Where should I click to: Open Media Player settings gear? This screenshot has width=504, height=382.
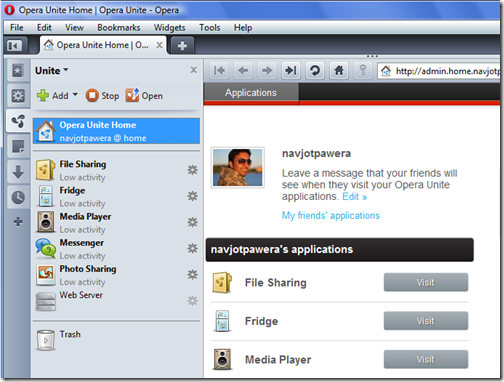(192, 222)
